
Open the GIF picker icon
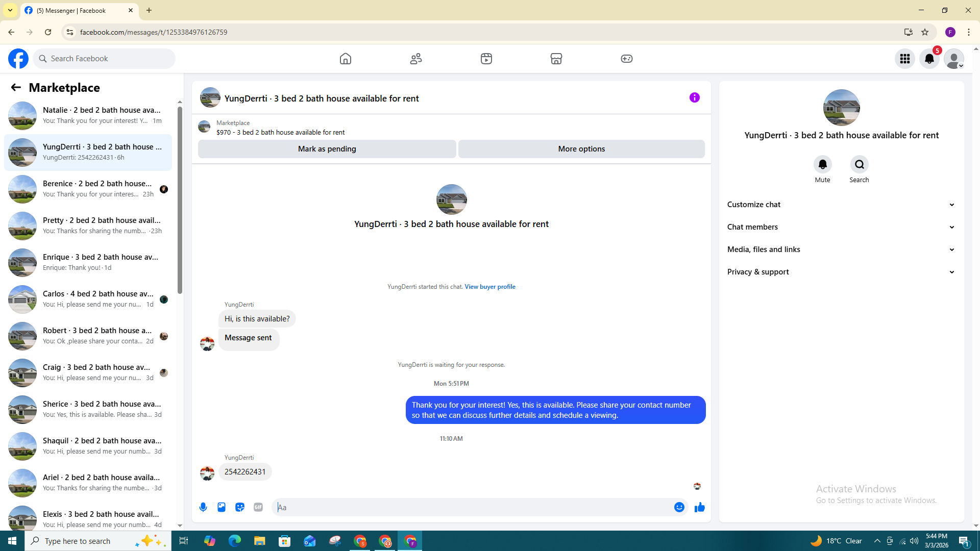(x=258, y=507)
